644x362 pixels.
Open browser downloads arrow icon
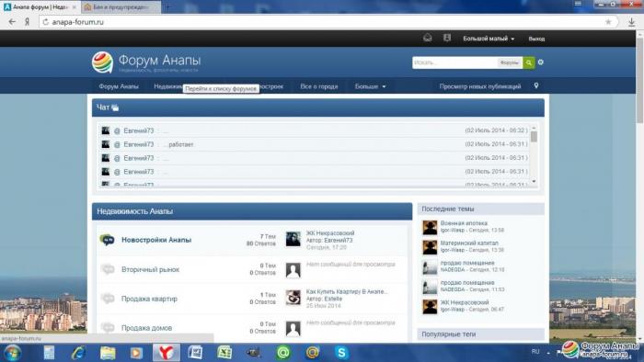point(632,22)
